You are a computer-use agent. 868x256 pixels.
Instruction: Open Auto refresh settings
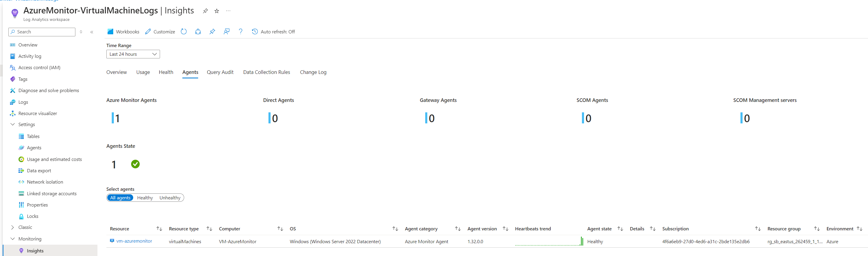pyautogui.click(x=273, y=32)
